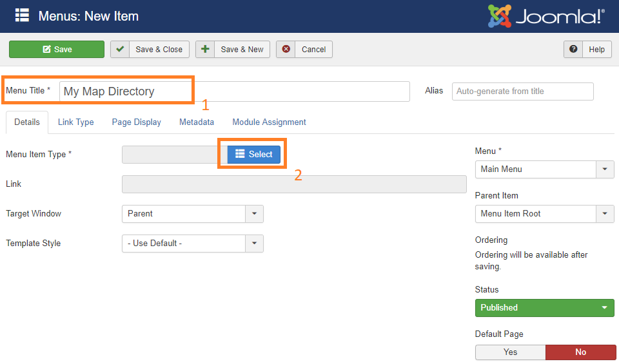Click the Cancel button label

click(314, 50)
